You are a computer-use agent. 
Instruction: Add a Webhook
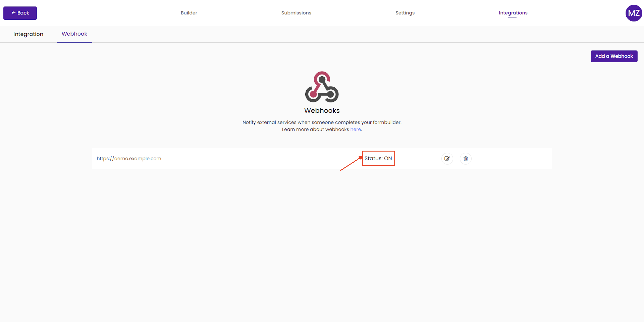[614, 56]
